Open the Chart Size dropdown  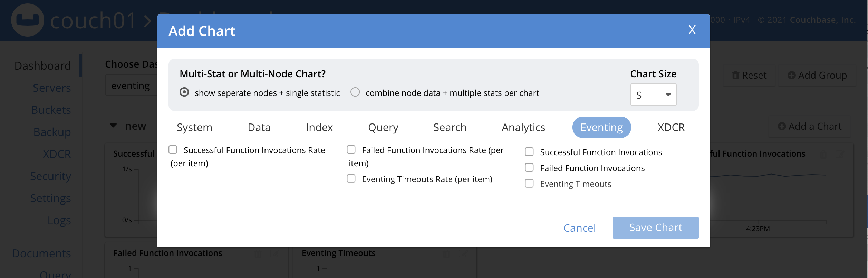[653, 95]
